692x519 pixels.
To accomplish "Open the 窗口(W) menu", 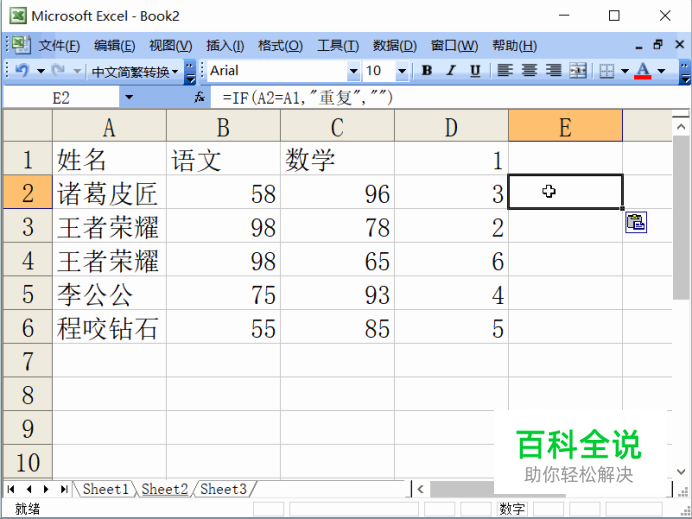I will coord(454,45).
